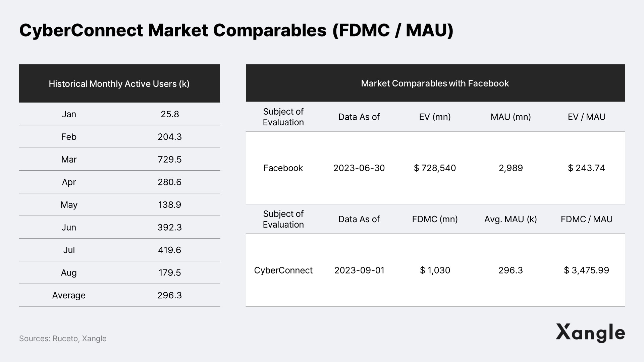Select the Sources: Ruceto, Xangle text
The width and height of the screenshot is (644, 362).
tap(63, 339)
